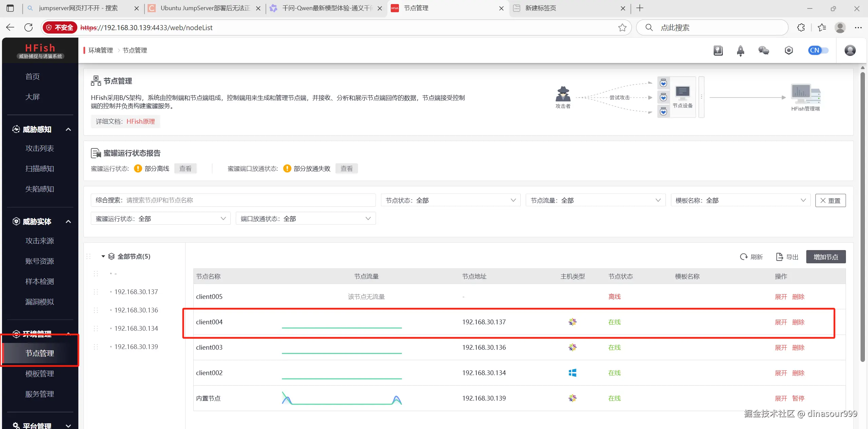Click the rocket icon in header
Screen dimensions: 868x429
tap(740, 51)
